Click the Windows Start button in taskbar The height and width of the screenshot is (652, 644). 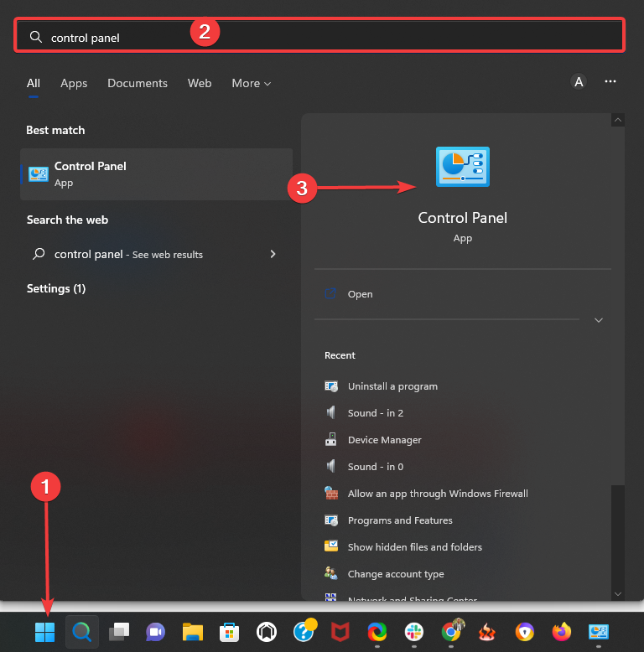[45, 632]
